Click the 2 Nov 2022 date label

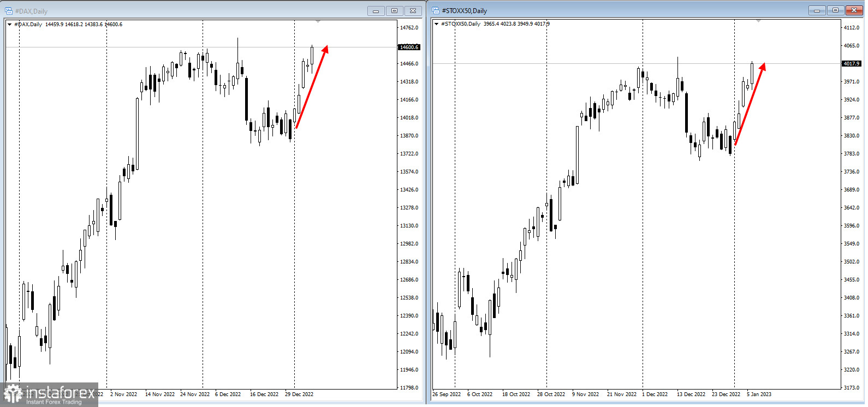123,394
